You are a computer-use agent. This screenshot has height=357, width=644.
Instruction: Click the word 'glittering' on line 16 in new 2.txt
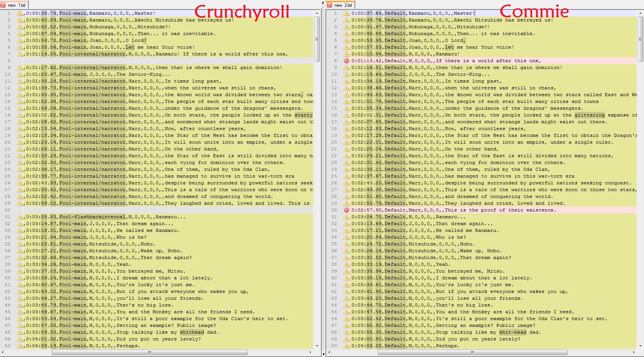point(590,115)
